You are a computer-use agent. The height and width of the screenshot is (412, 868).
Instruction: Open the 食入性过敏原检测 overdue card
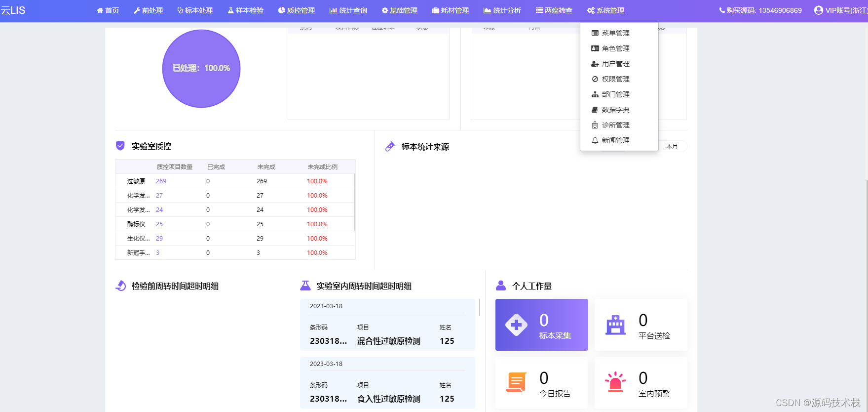(387, 383)
